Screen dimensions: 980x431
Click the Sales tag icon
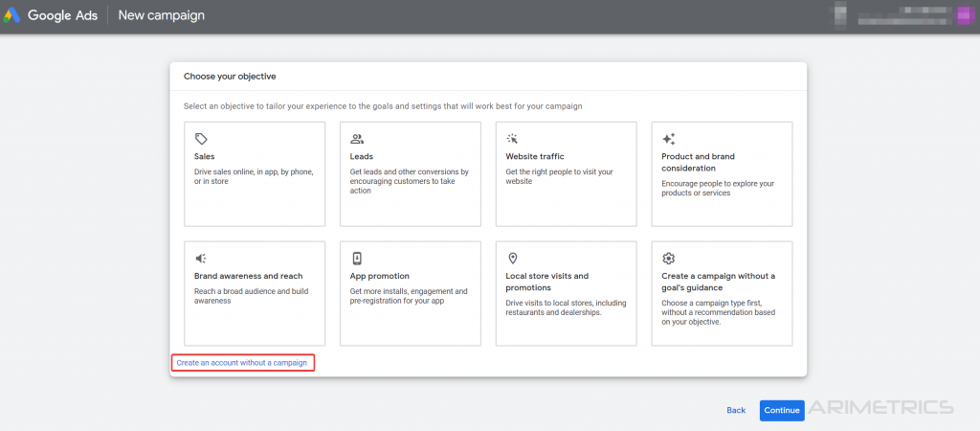(201, 139)
